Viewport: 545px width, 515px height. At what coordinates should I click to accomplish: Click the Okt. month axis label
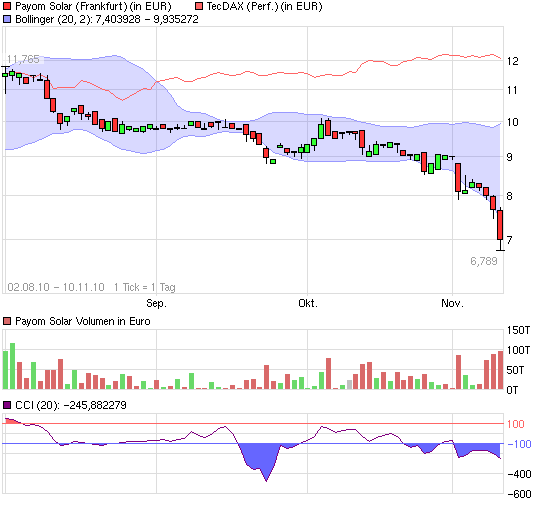(x=308, y=303)
